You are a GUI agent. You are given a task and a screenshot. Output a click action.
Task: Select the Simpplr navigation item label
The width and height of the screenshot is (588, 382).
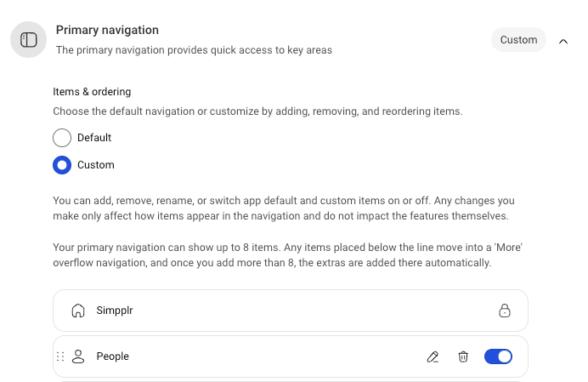pos(115,311)
